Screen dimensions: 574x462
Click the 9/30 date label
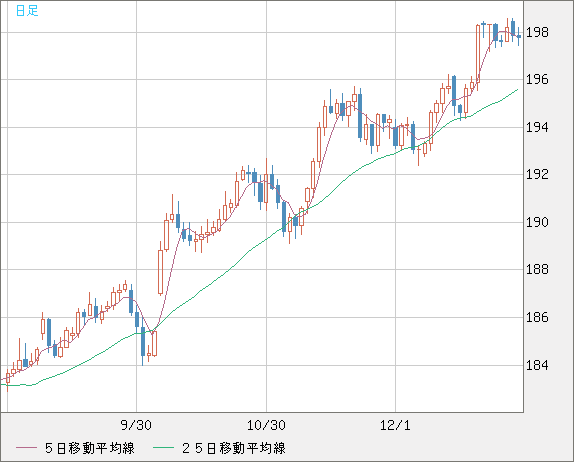136,425
